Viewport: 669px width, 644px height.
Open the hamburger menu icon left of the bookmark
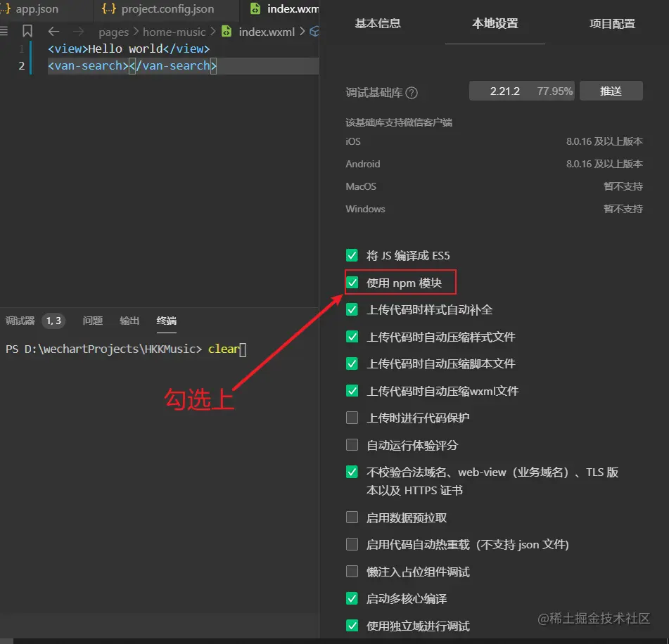tap(3, 32)
